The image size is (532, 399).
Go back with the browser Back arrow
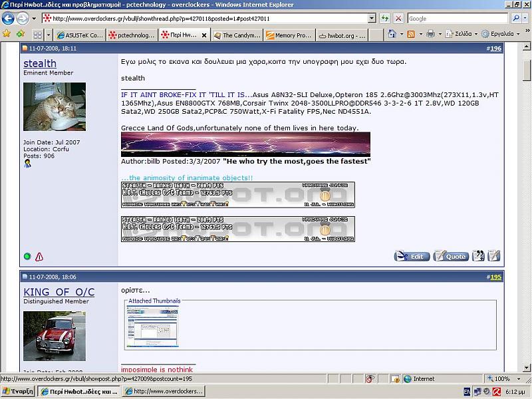tap(8, 19)
